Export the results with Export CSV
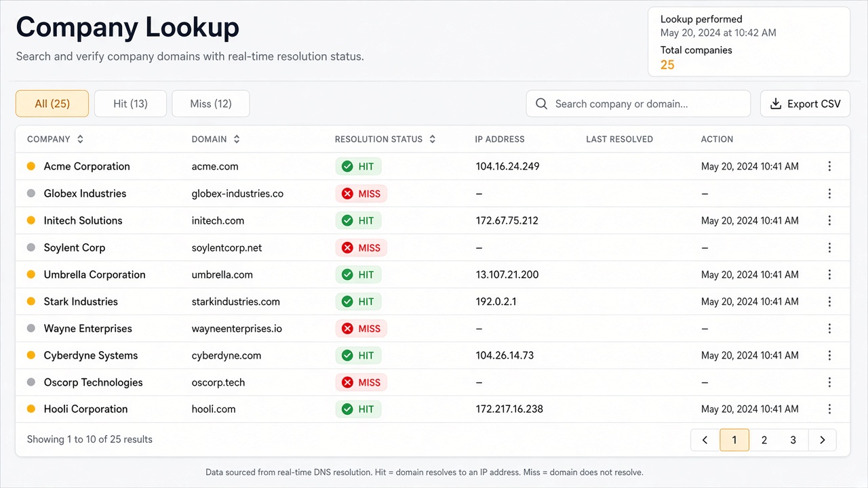The width and height of the screenshot is (868, 488). point(805,104)
